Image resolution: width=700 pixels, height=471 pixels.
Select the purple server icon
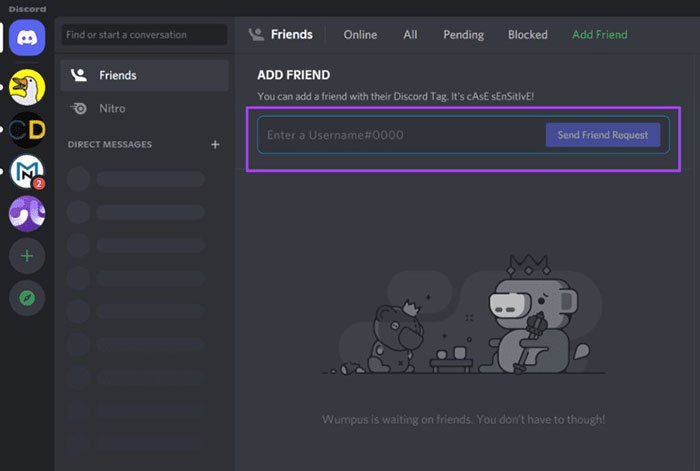pos(27,214)
